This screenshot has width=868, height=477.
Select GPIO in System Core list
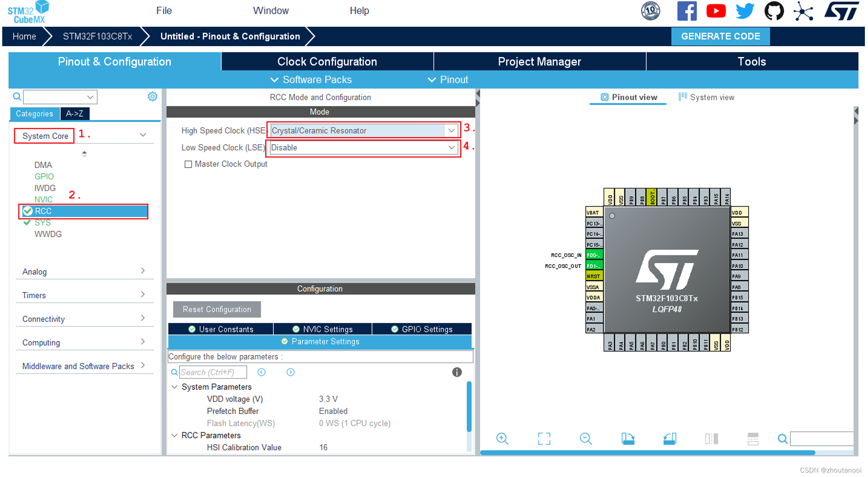pos(44,176)
